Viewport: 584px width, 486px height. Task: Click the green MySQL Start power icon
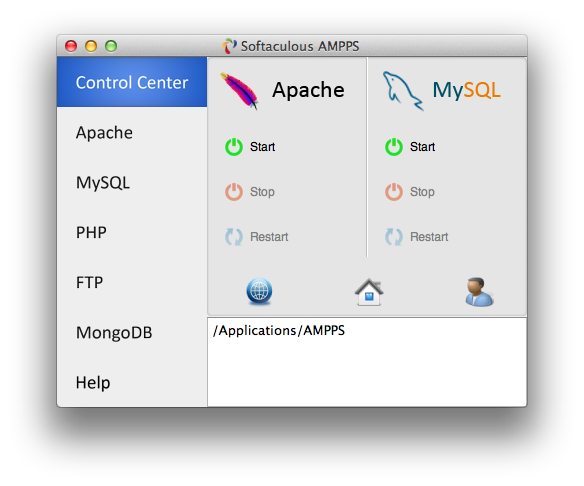[x=394, y=146]
